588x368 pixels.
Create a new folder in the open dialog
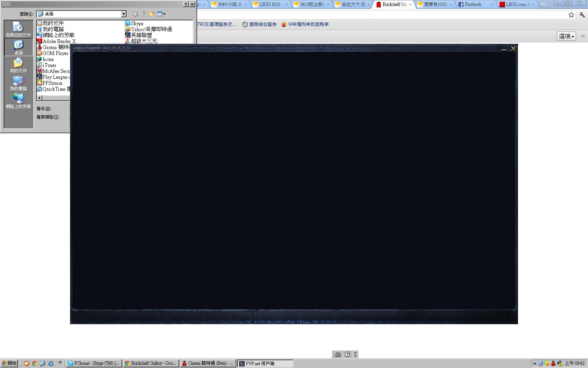coord(152,14)
